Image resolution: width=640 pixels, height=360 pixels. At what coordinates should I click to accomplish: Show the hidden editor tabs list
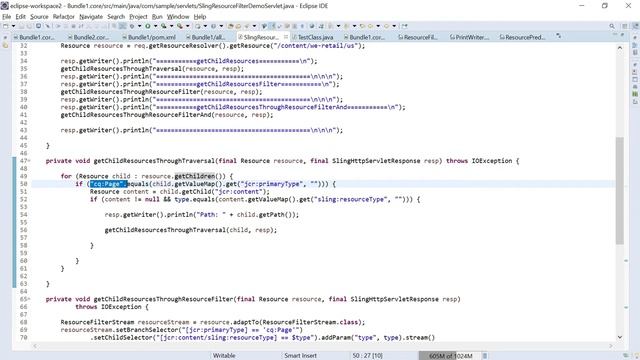click(x=558, y=36)
